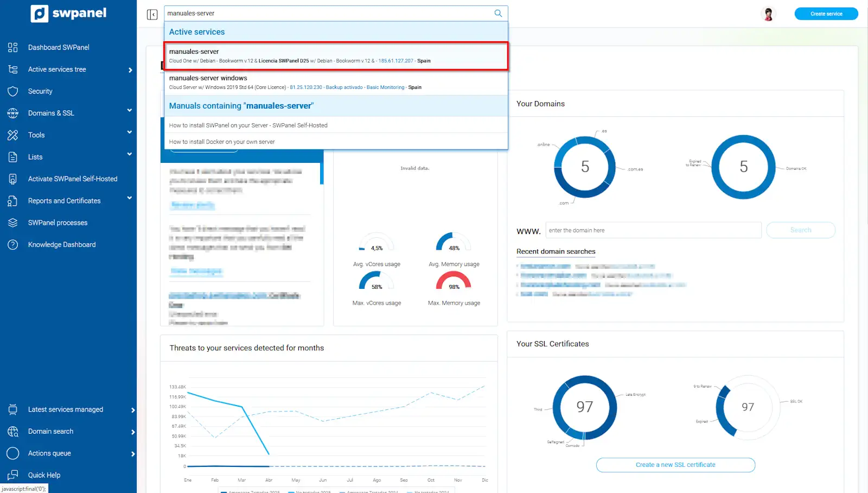Screen dimensions: 868x493
Task: Click the Security shield icon
Action: point(13,91)
